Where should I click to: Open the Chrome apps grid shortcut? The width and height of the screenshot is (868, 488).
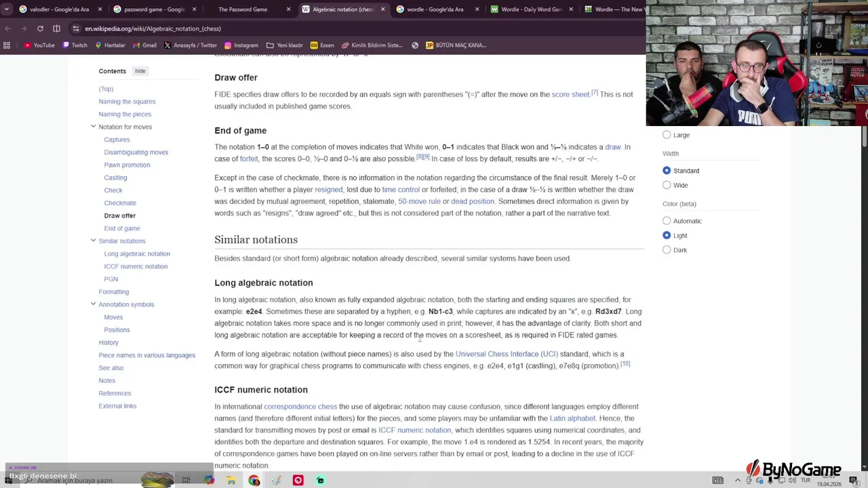point(7,45)
